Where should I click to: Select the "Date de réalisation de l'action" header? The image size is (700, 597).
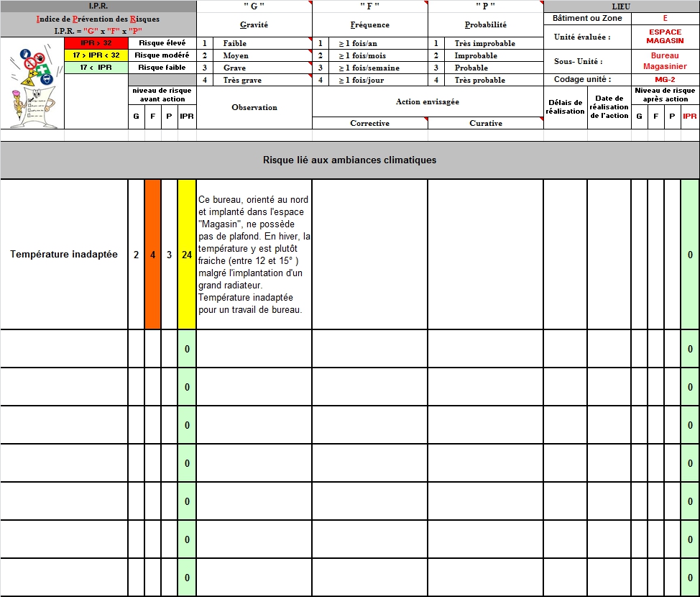609,107
